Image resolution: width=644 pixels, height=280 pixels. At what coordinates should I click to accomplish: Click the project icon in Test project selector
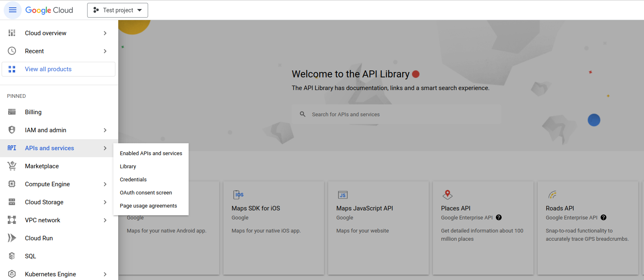[x=96, y=10]
